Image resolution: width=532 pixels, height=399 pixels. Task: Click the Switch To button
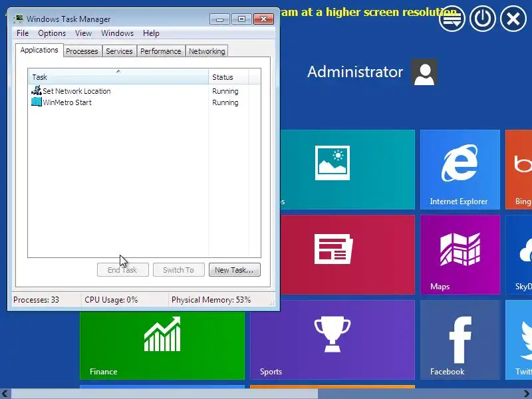point(178,270)
